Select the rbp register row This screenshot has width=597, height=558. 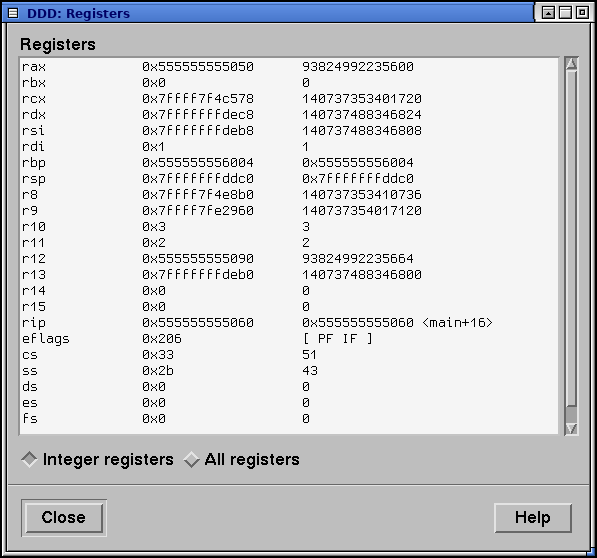(289, 163)
